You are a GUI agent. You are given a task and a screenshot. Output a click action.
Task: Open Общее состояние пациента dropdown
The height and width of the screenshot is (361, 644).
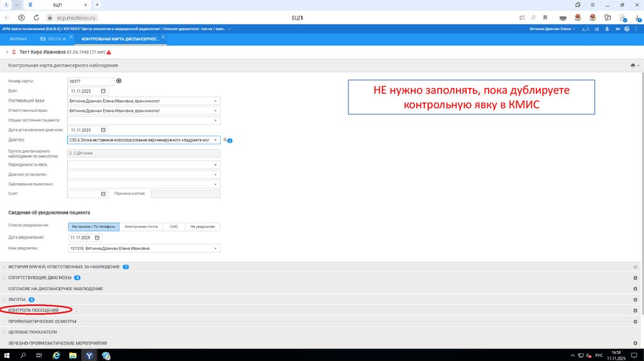tap(215, 121)
